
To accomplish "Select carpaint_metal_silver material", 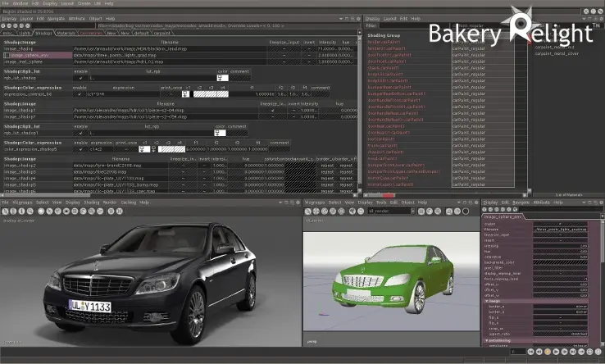I will [557, 53].
